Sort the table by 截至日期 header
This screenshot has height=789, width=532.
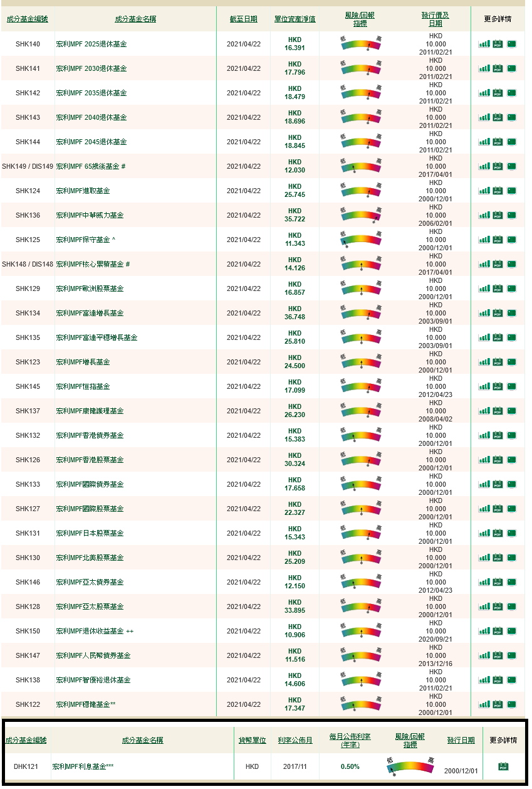243,19
